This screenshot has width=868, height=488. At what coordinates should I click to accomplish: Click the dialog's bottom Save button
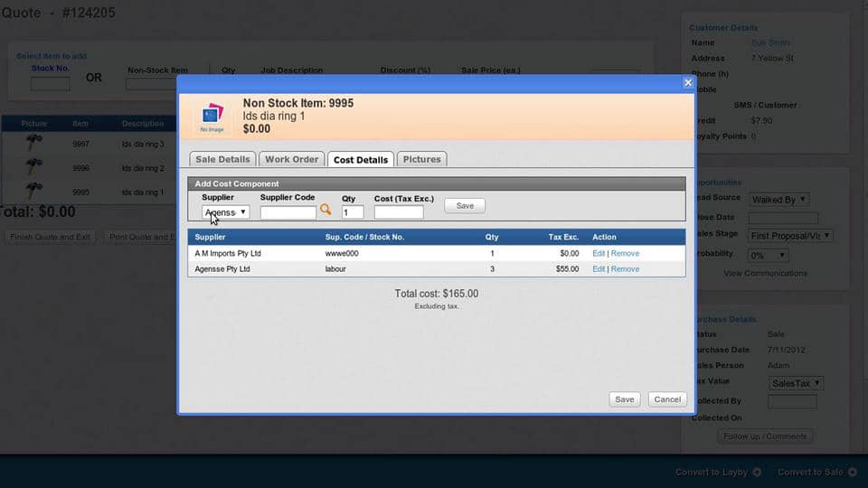pyautogui.click(x=625, y=399)
